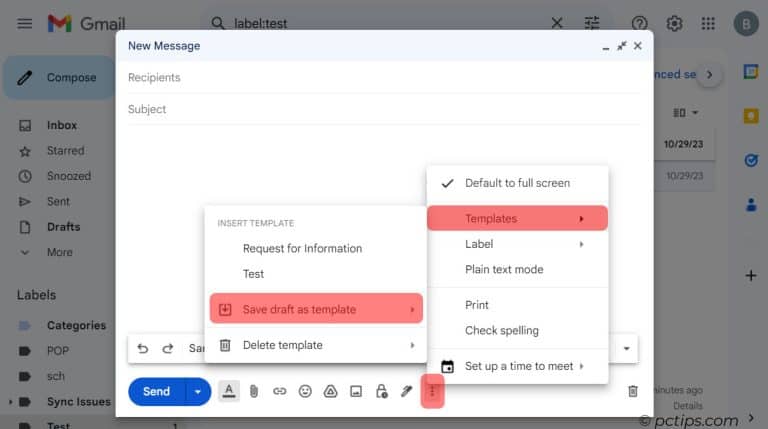Click the attach files paperclip icon
This screenshot has width=768, height=429.
(x=254, y=391)
